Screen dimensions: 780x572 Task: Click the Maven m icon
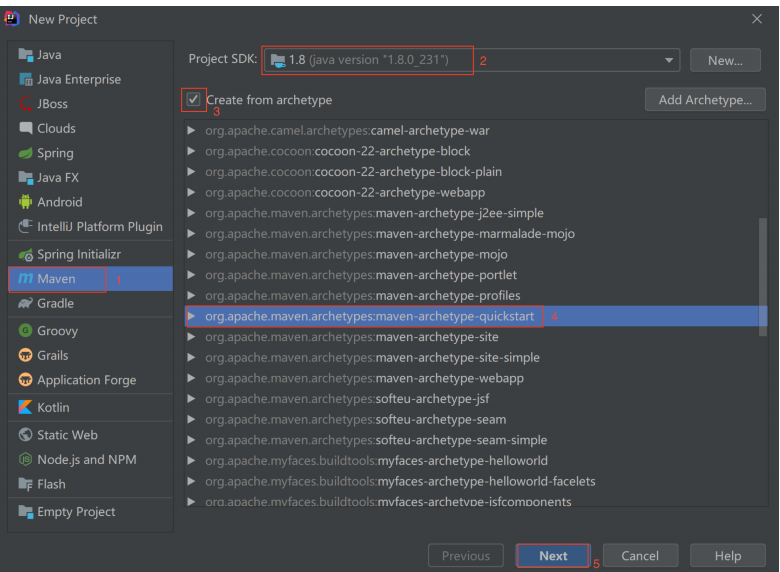click(25, 279)
